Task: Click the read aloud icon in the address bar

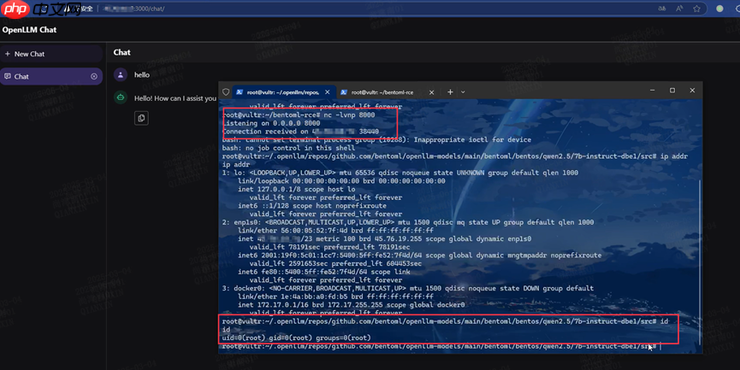Action: (x=679, y=8)
